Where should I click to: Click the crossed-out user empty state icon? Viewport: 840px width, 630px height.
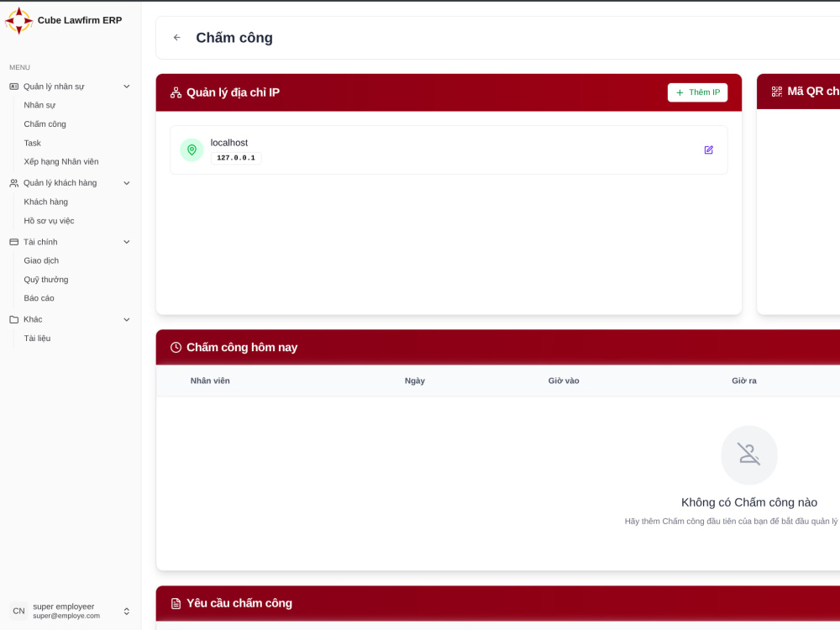749,454
